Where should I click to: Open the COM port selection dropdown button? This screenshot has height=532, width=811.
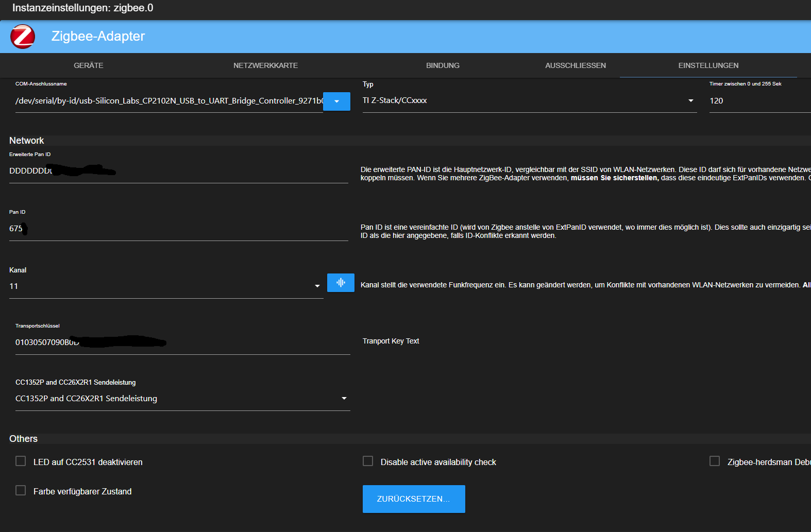click(x=336, y=101)
